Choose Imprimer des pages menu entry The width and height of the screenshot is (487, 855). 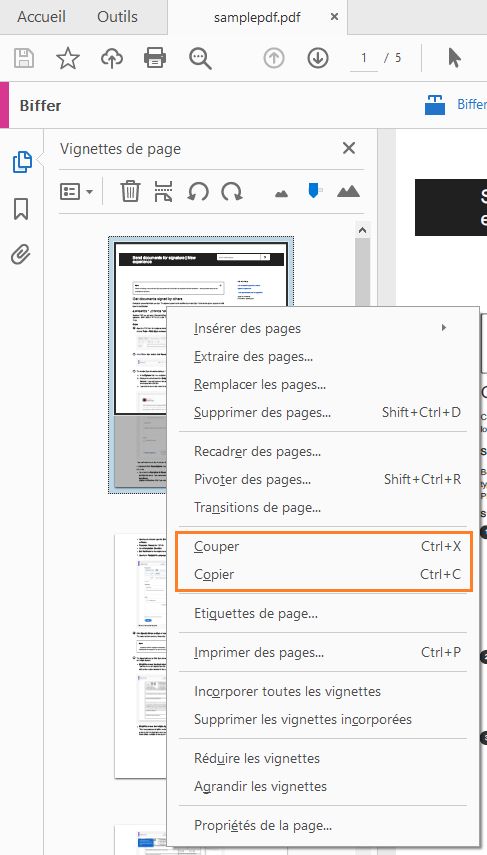click(x=321, y=652)
